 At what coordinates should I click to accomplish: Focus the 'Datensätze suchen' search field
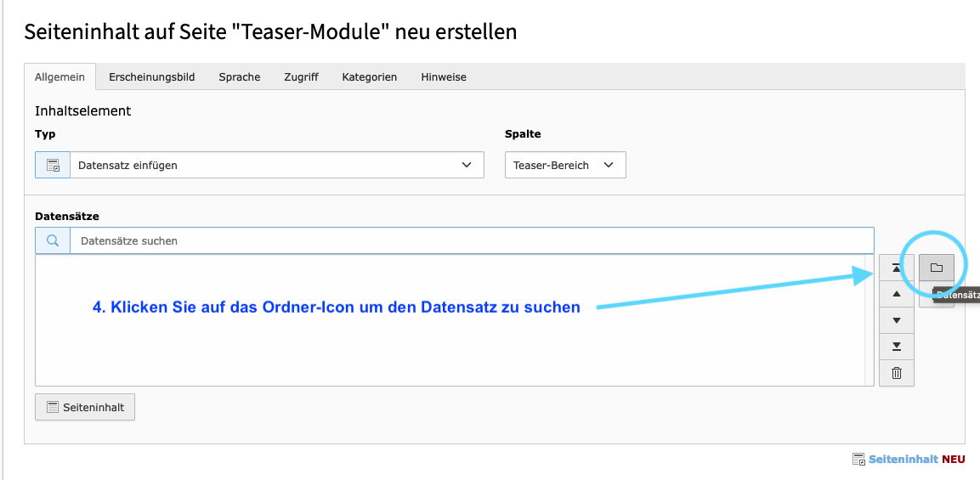tap(471, 240)
